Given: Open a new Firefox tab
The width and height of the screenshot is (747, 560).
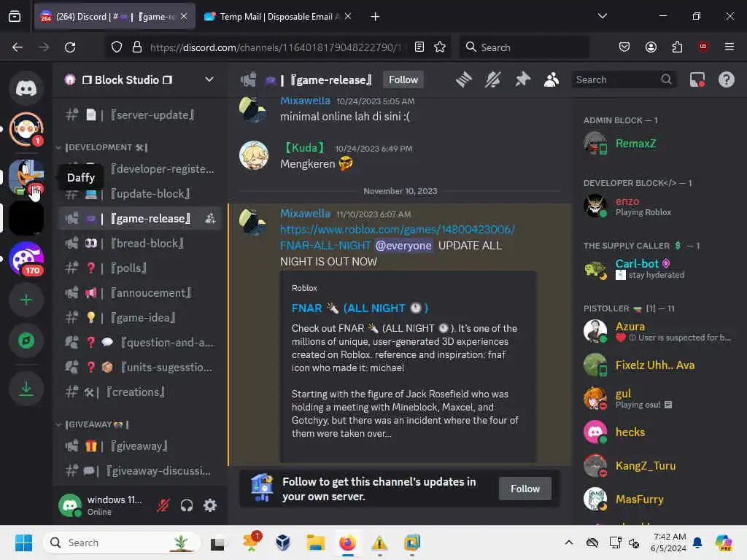Looking at the screenshot, I should pos(376,17).
